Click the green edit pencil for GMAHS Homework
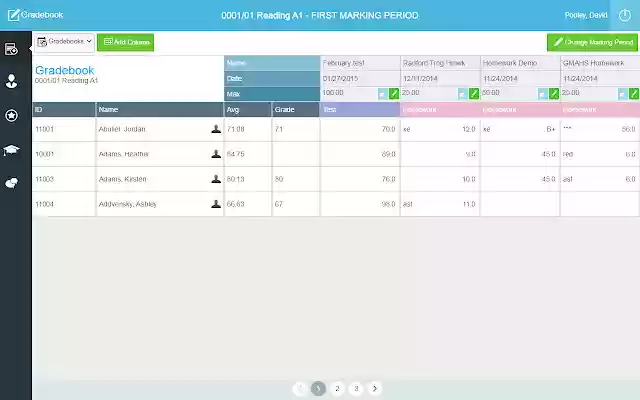Viewport: 640px width, 400px height. [634, 93]
